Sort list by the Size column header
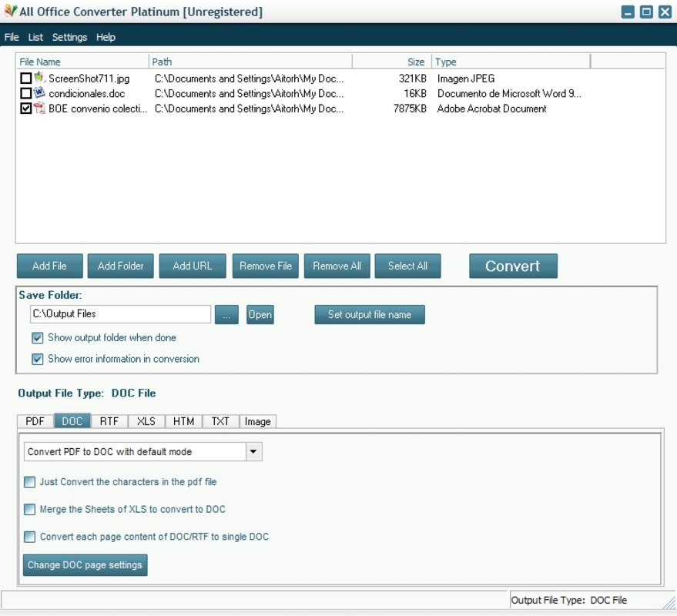Image resolution: width=677 pixels, height=616 pixels. click(391, 62)
